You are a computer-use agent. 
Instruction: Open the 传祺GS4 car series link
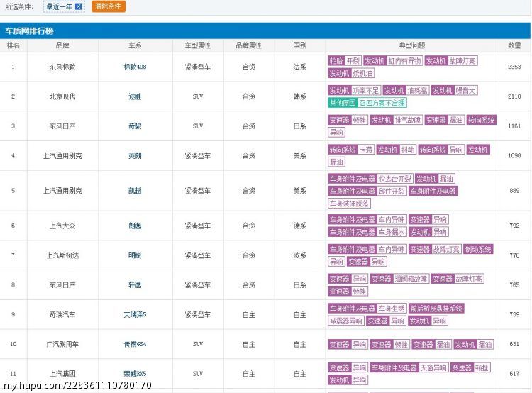pos(135,344)
